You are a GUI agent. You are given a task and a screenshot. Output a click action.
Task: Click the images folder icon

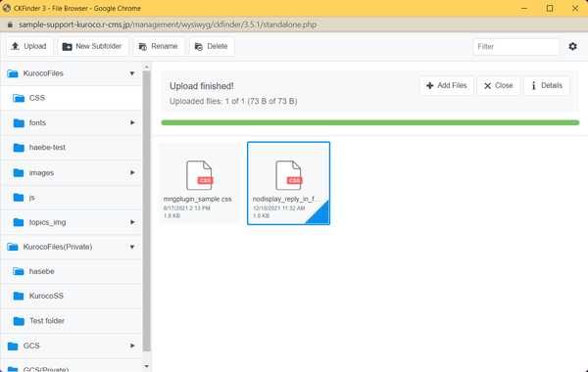pyautogui.click(x=19, y=172)
